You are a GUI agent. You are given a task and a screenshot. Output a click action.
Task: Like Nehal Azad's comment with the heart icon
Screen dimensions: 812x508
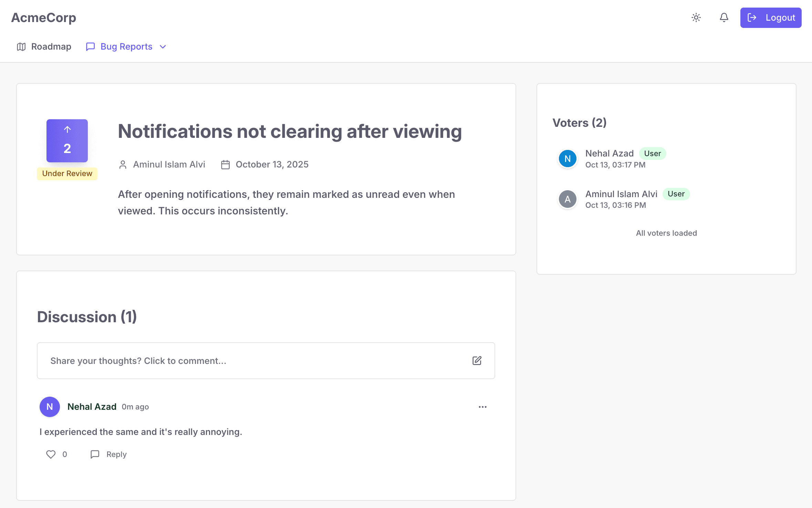point(51,454)
